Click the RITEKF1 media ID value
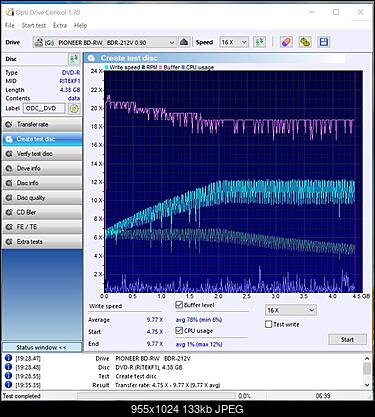 point(70,81)
